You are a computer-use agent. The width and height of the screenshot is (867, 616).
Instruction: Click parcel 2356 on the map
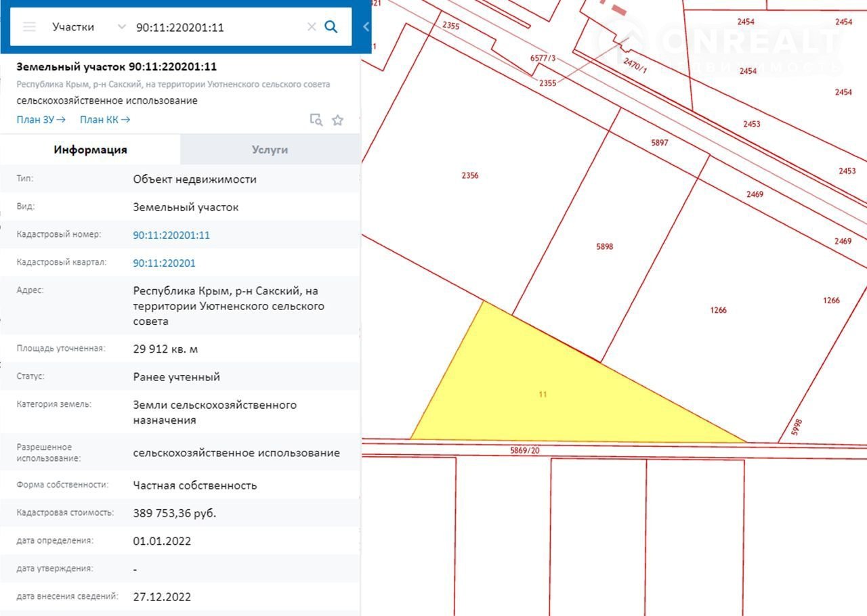click(x=469, y=176)
